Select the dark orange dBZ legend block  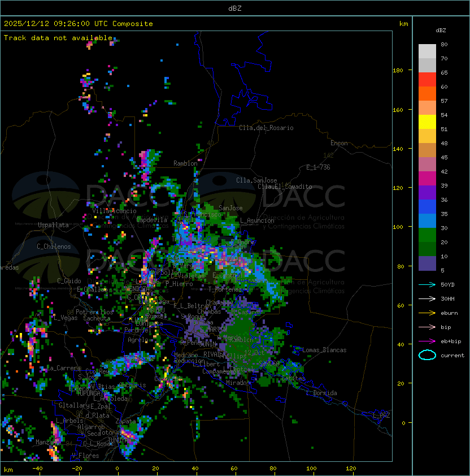coord(427,93)
